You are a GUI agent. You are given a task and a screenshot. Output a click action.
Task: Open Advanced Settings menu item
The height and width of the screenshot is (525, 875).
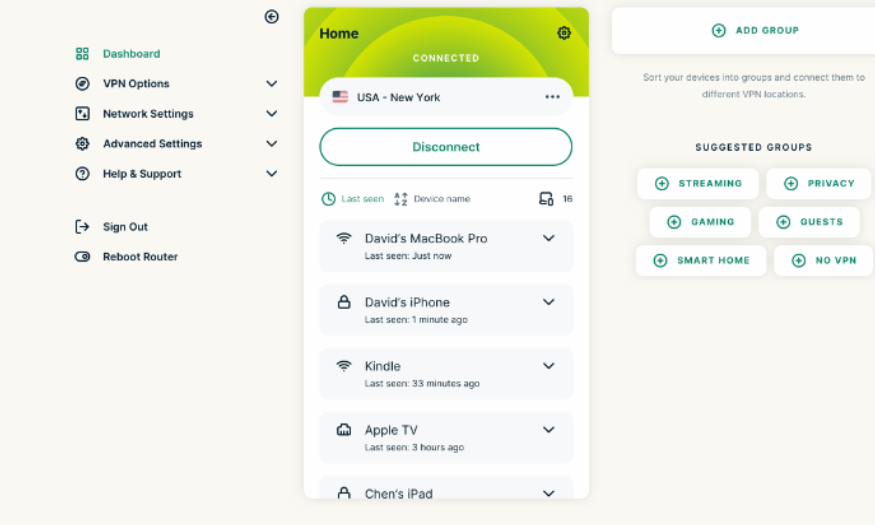click(x=152, y=144)
